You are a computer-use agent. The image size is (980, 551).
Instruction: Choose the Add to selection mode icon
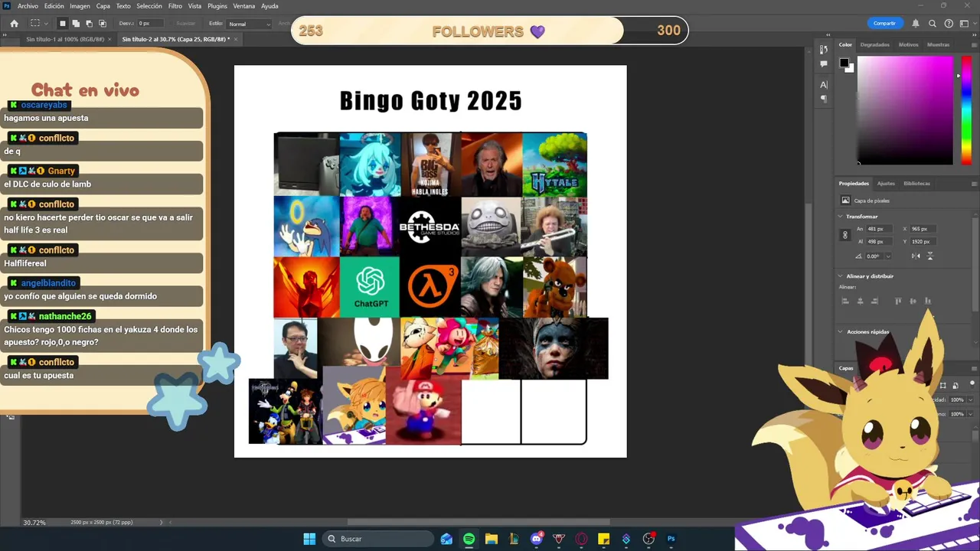point(76,24)
